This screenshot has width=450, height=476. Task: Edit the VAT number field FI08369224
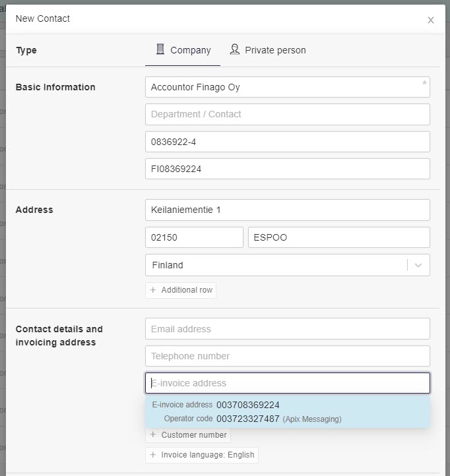(288, 169)
